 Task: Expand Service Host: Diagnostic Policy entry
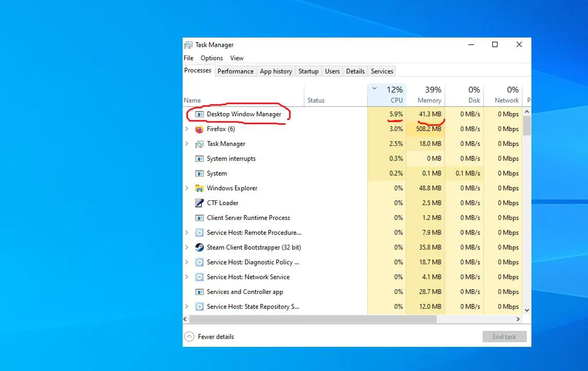[187, 262]
